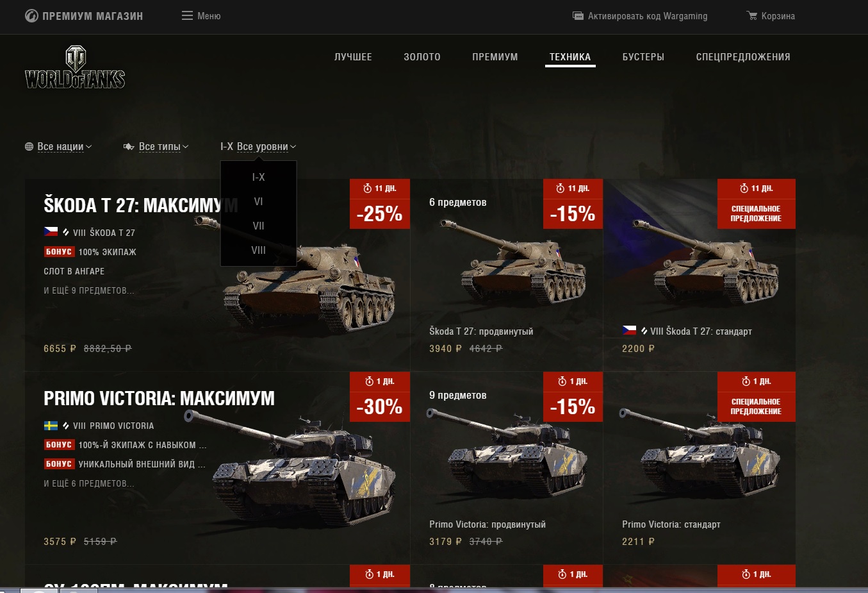The image size is (868, 593).
Task: Click the Корзина shopping cart icon
Action: pos(752,16)
